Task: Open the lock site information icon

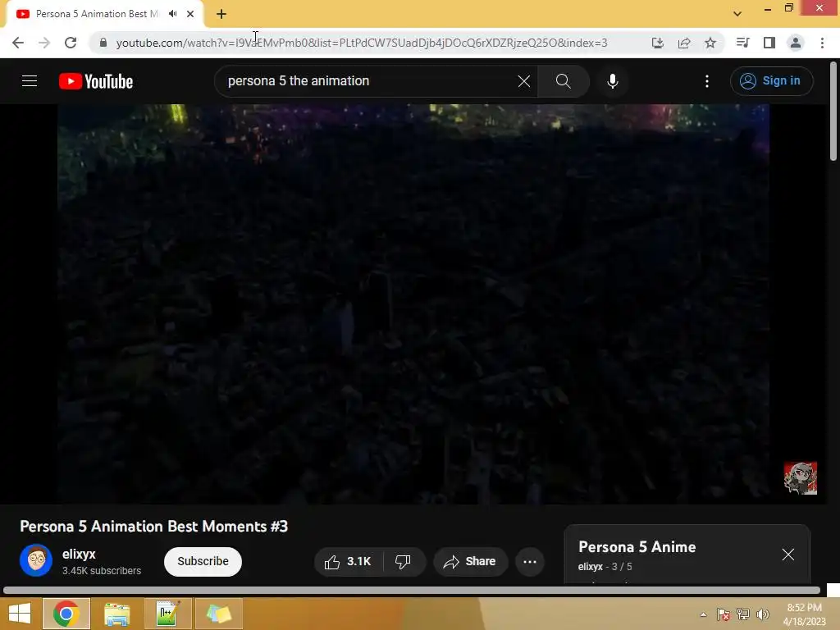Action: 103,43
